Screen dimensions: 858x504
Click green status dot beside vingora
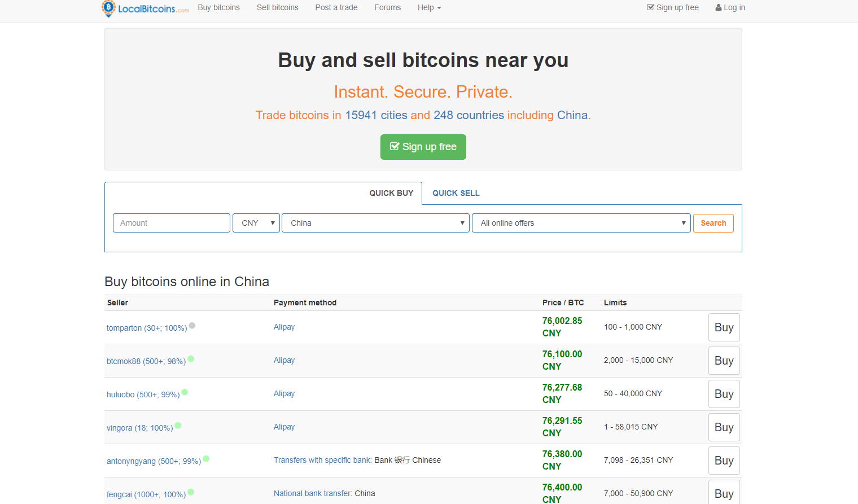178,426
